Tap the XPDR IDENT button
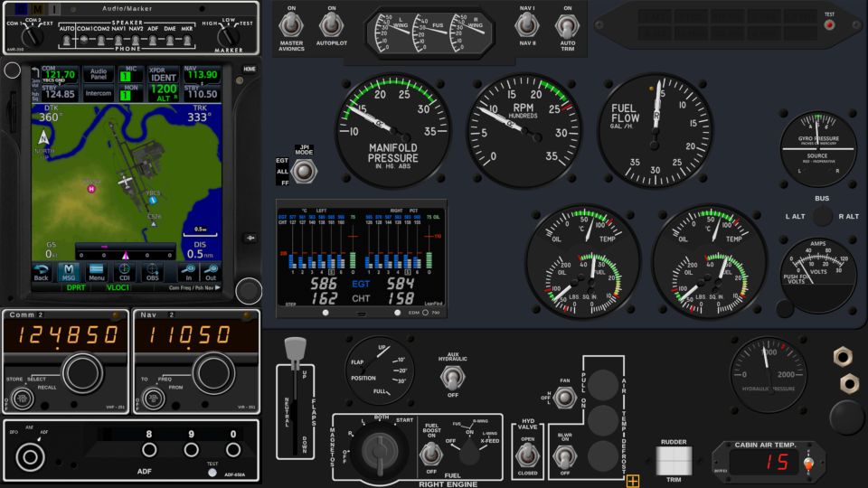The width and height of the screenshot is (868, 488). 163,75
